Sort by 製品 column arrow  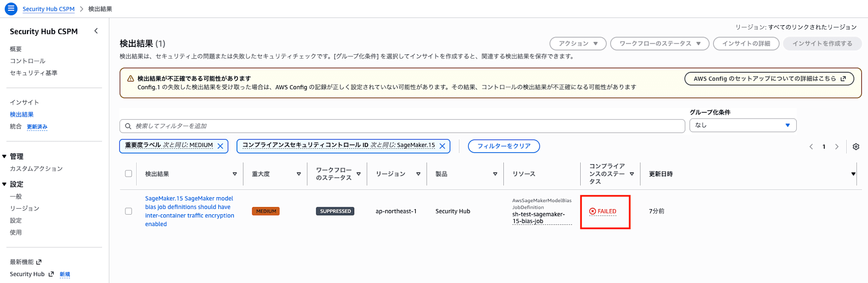pyautogui.click(x=495, y=174)
